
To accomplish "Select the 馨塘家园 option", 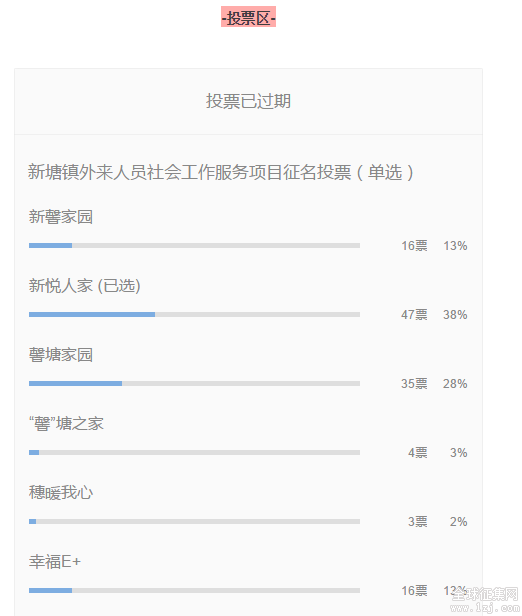I will [x=60, y=355].
